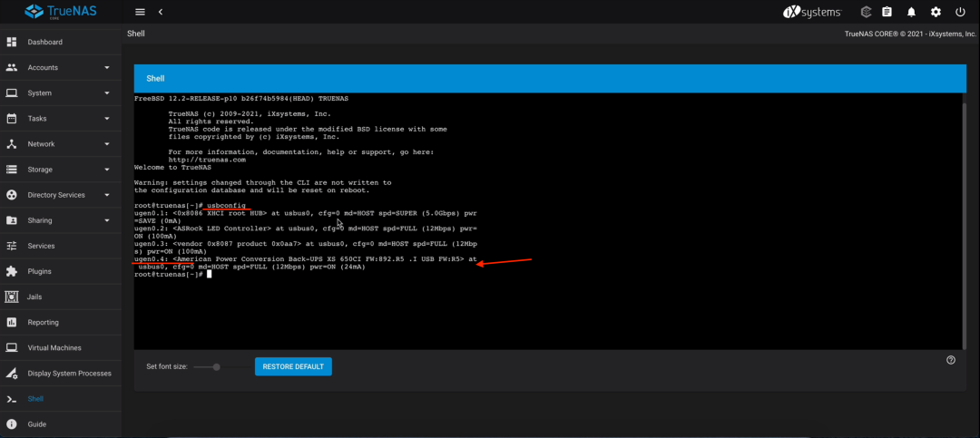
Task: Open the task manager clipboard icon
Action: tap(887, 12)
